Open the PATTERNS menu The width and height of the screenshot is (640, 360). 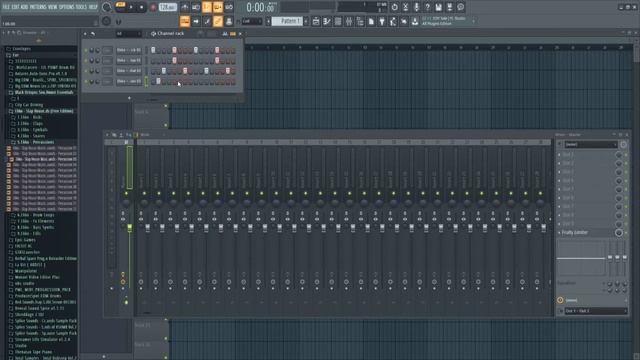click(38, 7)
